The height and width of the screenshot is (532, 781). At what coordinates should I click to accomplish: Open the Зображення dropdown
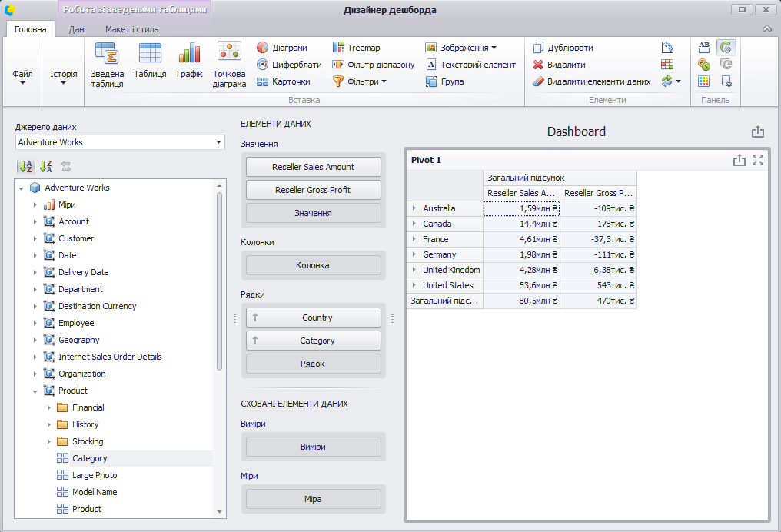coord(460,48)
